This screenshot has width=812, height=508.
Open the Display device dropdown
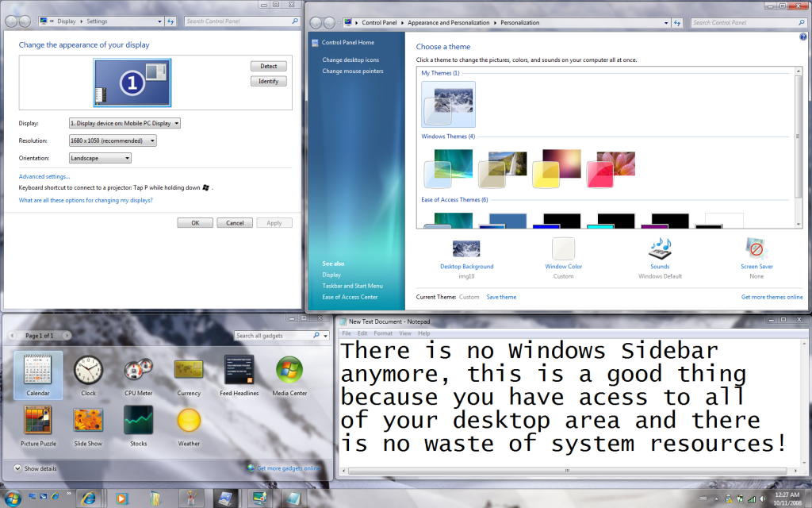124,123
